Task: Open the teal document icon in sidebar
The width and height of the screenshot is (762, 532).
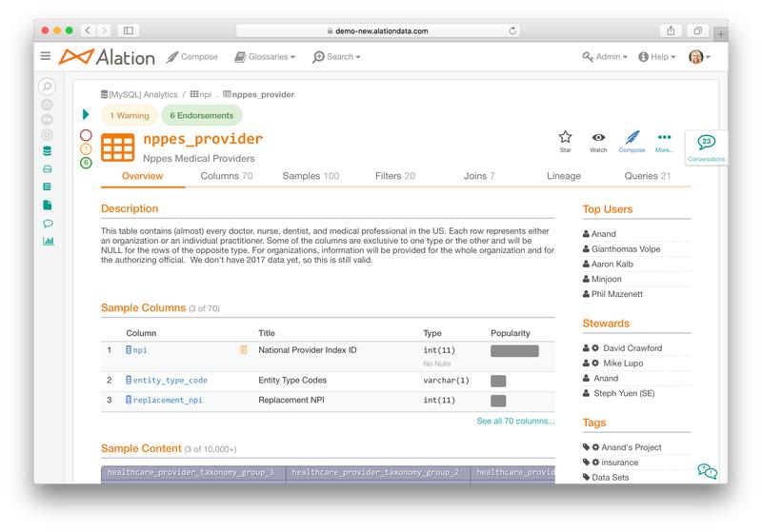Action: 47,205
